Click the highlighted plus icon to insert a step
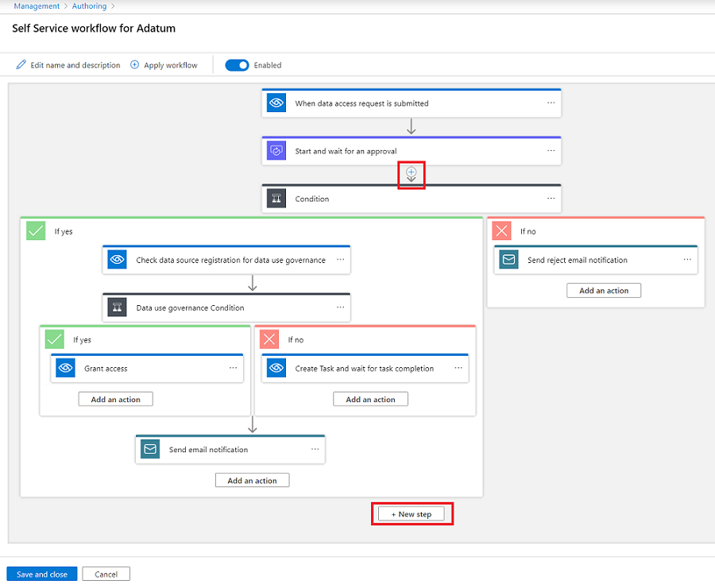This screenshot has width=715, height=588. point(411,172)
